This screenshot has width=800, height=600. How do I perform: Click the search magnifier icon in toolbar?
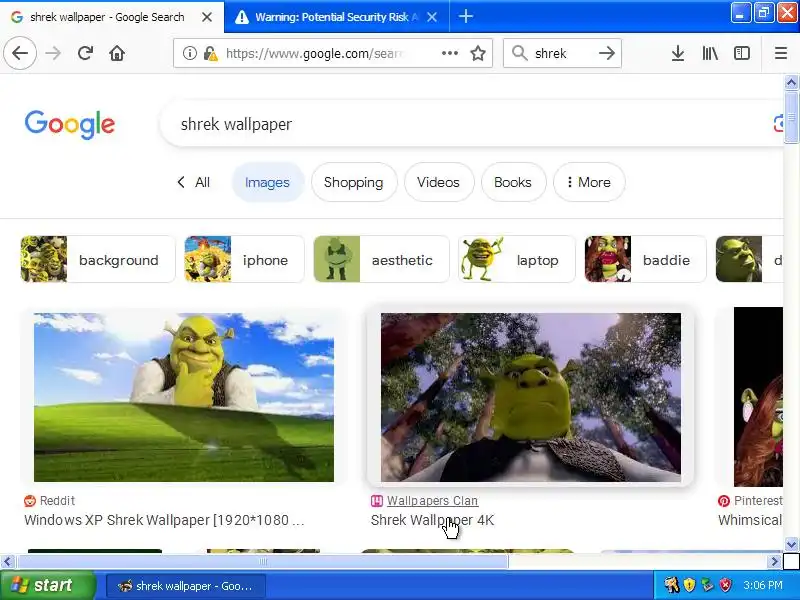(519, 53)
